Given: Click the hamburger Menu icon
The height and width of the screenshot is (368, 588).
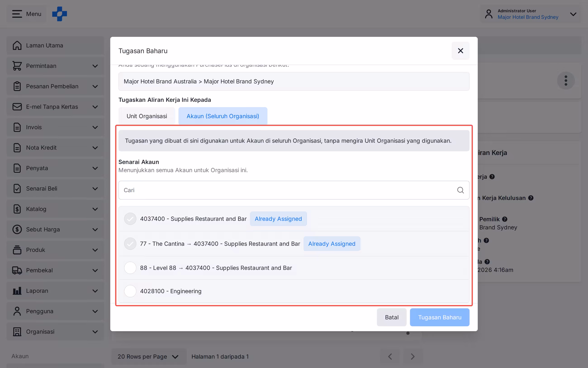Looking at the screenshot, I should pos(17,14).
